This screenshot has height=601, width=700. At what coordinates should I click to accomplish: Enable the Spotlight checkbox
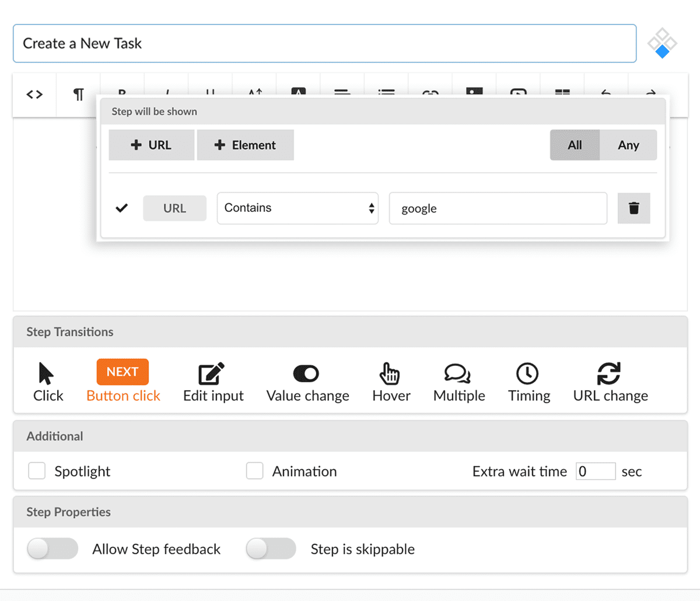point(37,471)
